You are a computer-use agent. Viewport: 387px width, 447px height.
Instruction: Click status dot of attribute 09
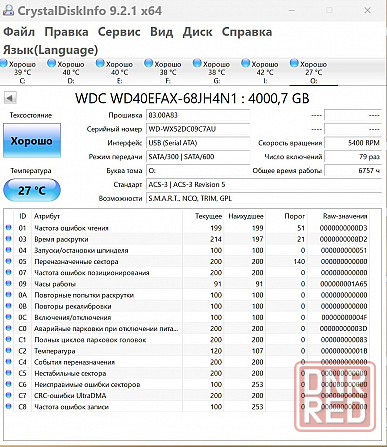point(9,284)
